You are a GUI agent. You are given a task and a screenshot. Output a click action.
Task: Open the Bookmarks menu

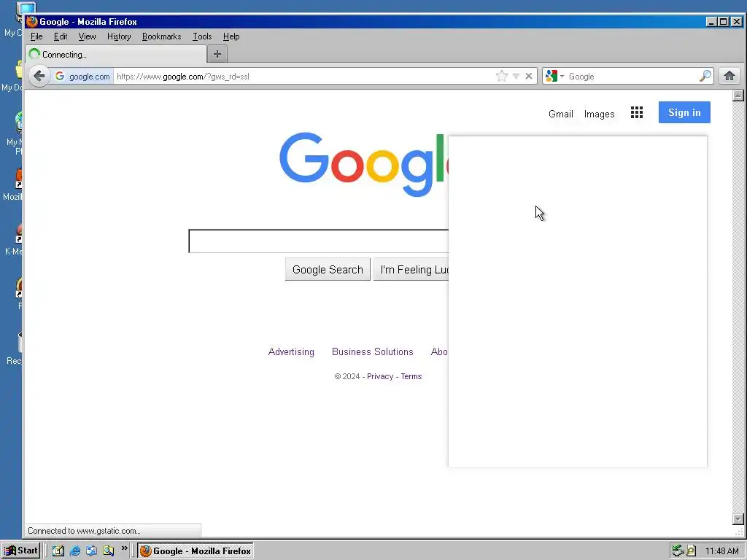point(161,36)
